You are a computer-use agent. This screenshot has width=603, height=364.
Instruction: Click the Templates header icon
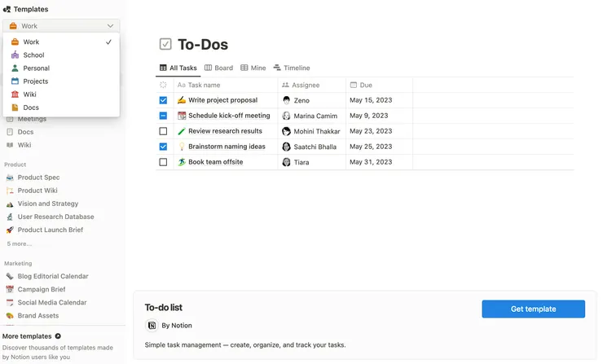7,9
